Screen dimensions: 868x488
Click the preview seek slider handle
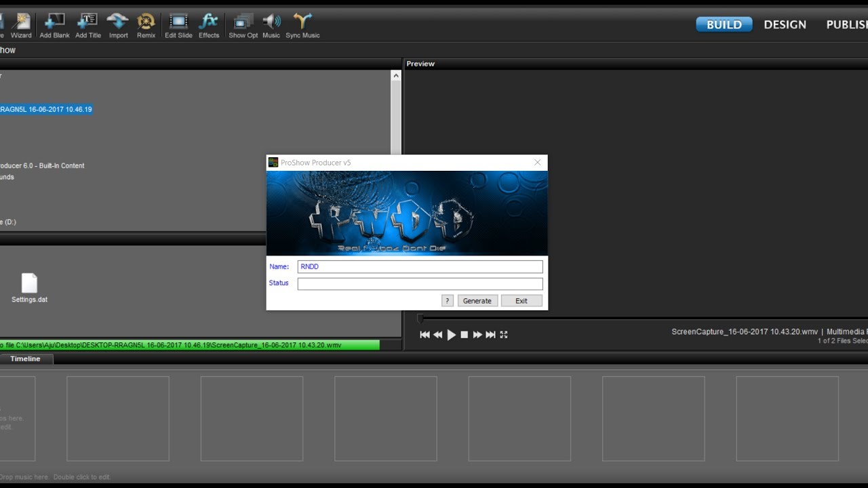(x=420, y=319)
